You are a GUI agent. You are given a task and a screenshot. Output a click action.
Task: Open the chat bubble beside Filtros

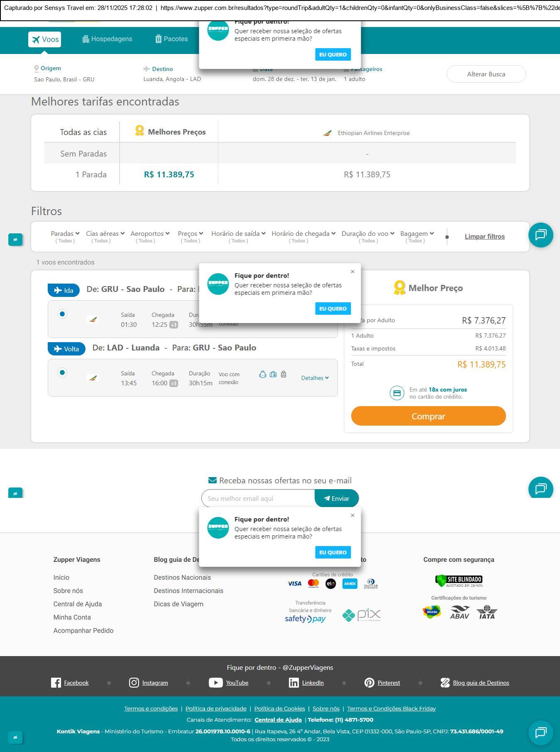pos(540,235)
